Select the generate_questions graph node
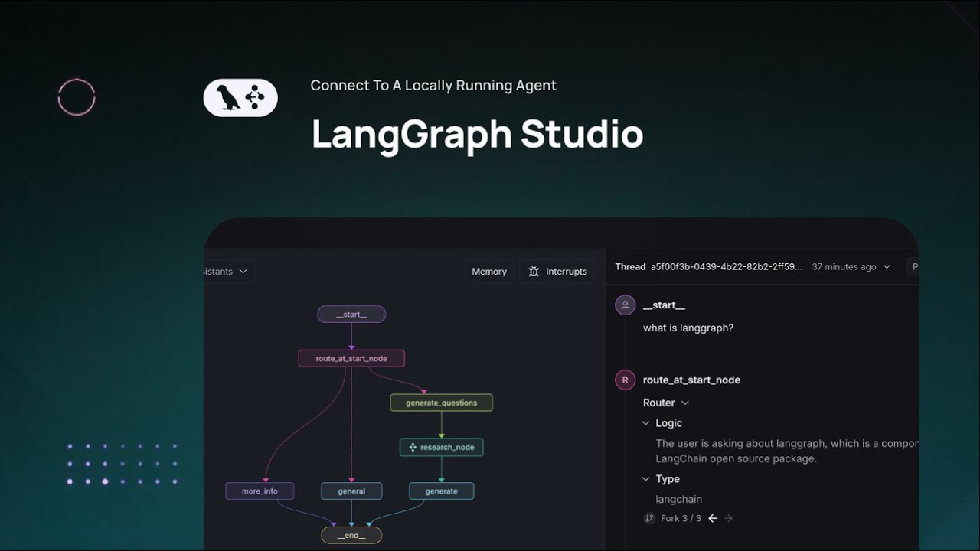The image size is (980, 551). click(x=441, y=403)
